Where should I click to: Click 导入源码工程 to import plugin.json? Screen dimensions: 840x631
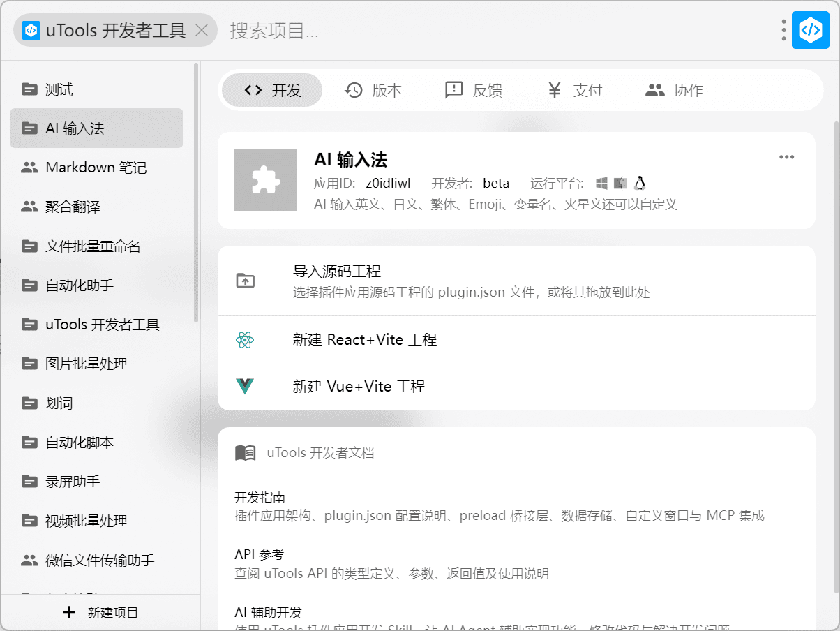tap(516, 281)
